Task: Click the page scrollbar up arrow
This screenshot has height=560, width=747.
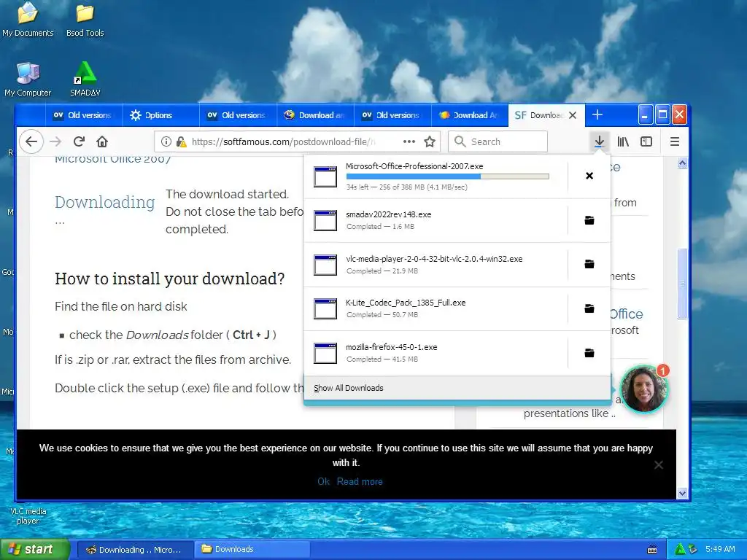Action: (682, 163)
